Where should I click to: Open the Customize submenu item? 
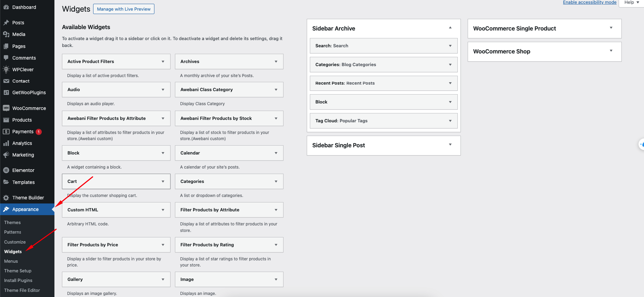click(x=15, y=242)
